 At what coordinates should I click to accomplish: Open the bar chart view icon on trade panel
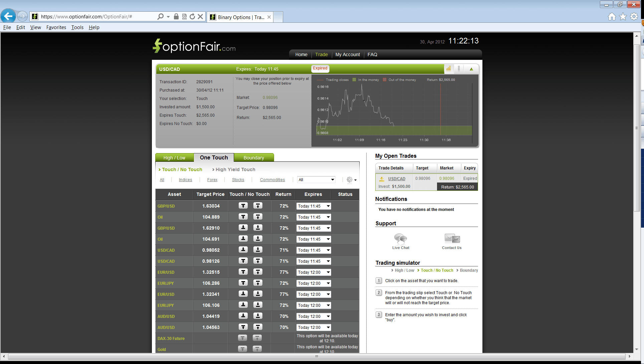point(449,69)
